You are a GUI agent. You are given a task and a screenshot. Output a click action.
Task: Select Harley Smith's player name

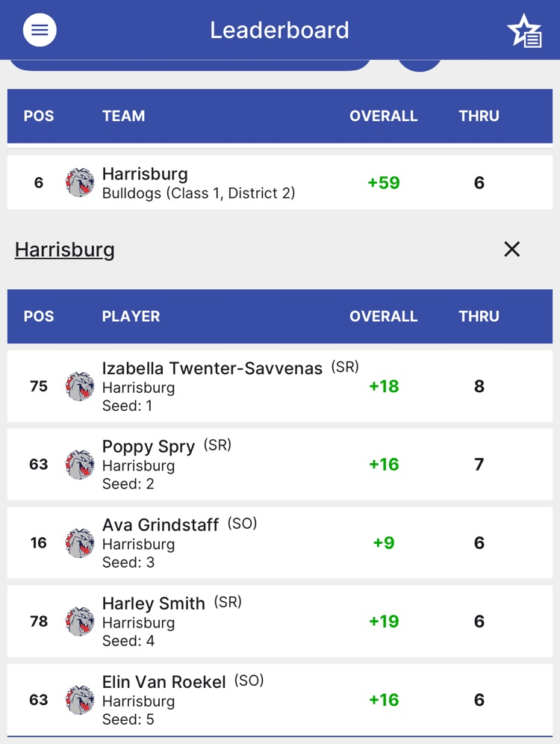pyautogui.click(x=154, y=604)
